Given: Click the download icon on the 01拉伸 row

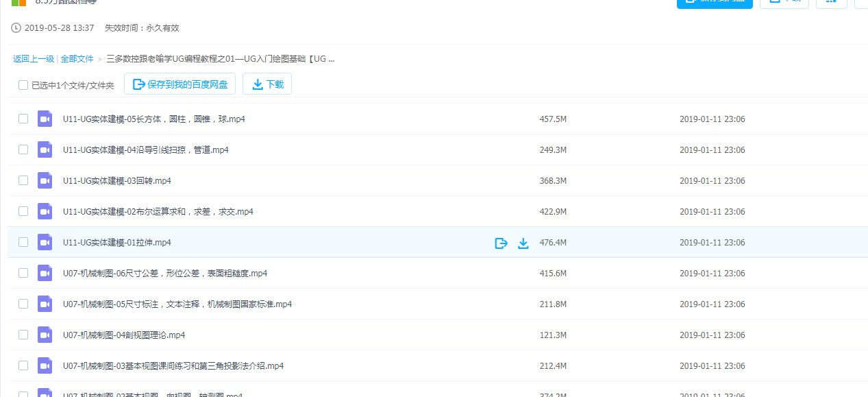Looking at the screenshot, I should click(x=523, y=243).
